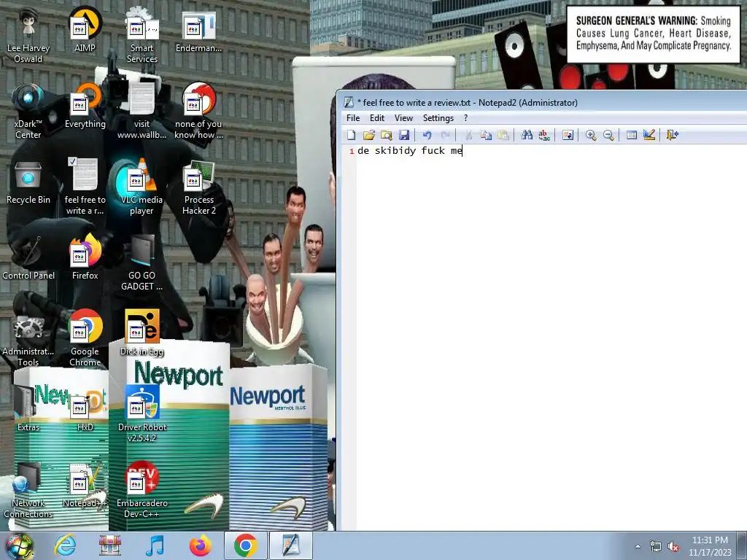The width and height of the screenshot is (747, 560).
Task: Open the ? help menu
Action: [466, 118]
